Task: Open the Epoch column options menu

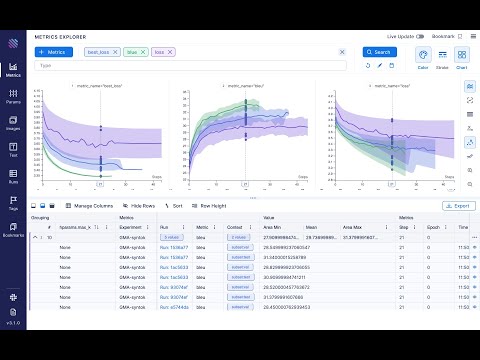Action: (445, 227)
